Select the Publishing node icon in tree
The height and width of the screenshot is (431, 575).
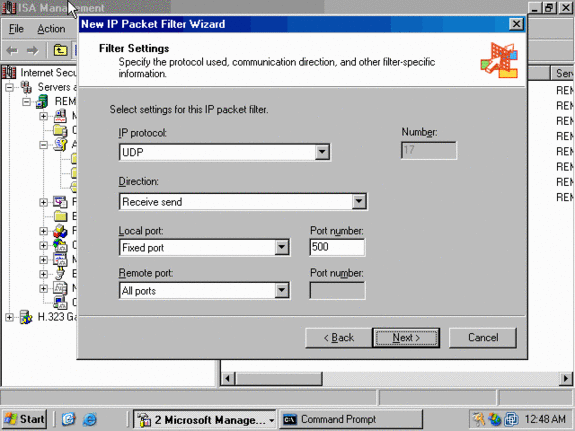pyautogui.click(x=60, y=202)
